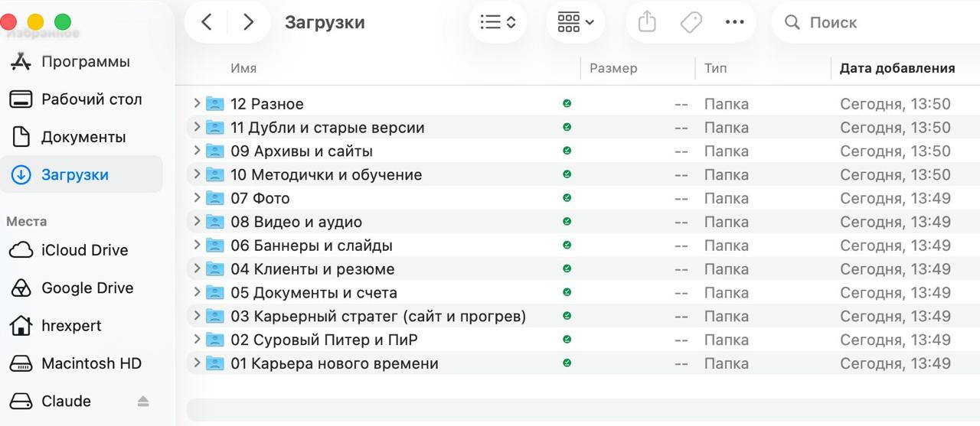
Task: Click the folder icon of 01 Карьера нового времени
Action: pyautogui.click(x=215, y=363)
